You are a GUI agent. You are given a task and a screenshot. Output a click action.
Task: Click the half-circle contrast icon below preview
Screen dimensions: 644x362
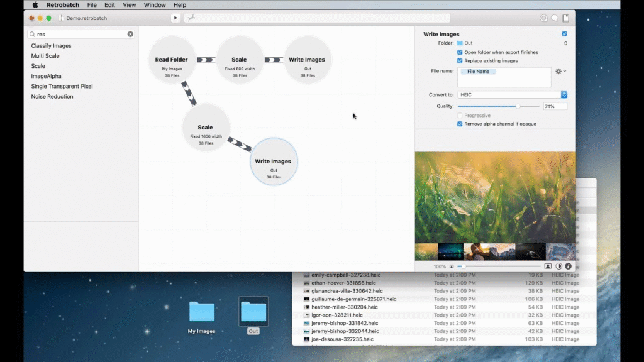tap(558, 266)
